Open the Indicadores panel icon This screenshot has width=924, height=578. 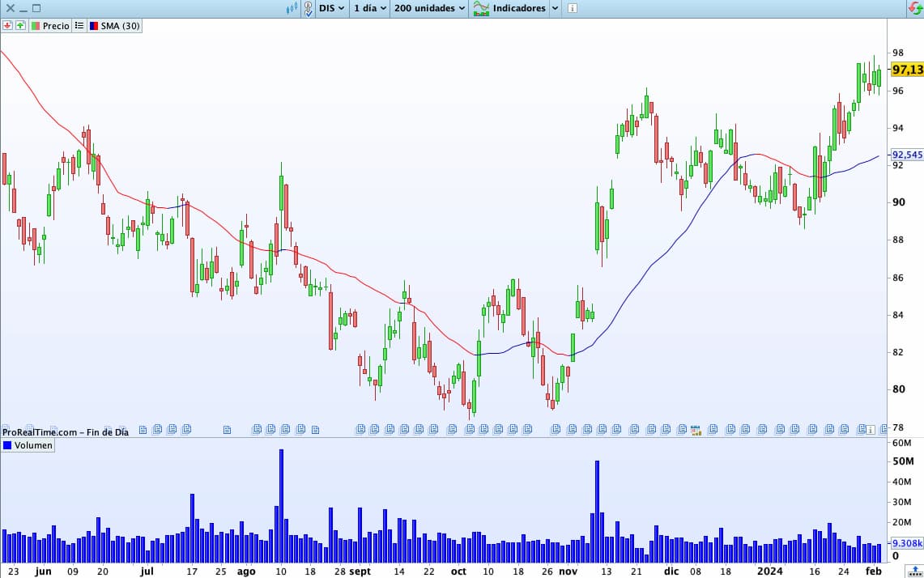[481, 8]
